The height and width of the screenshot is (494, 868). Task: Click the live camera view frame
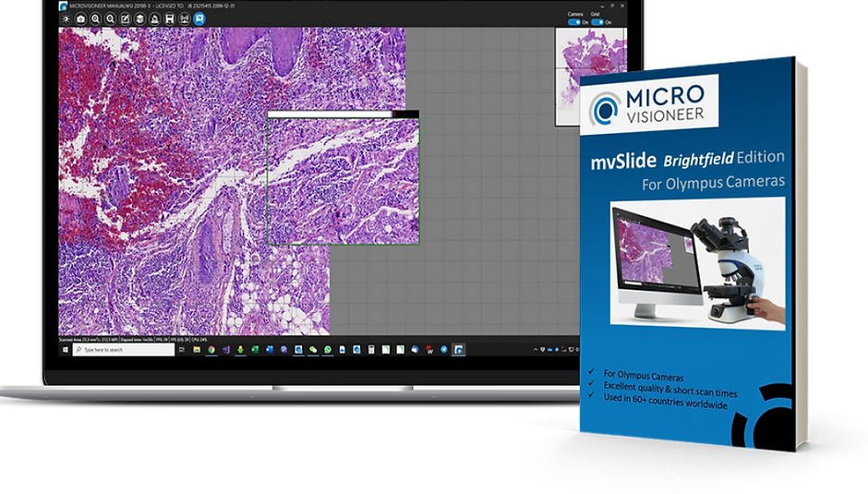point(344,178)
